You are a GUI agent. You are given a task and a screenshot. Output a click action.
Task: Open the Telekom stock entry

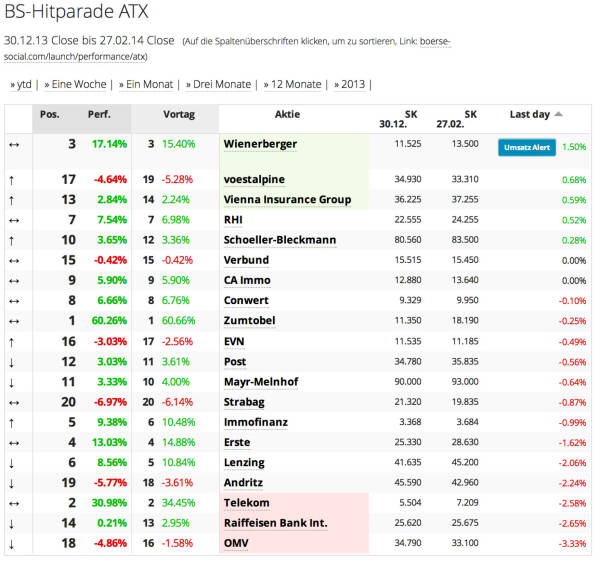(247, 502)
